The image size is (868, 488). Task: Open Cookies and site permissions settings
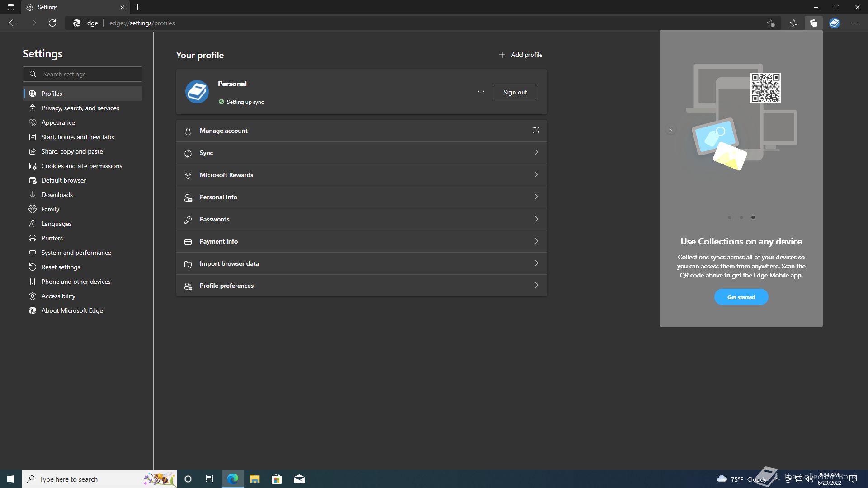pos(82,166)
